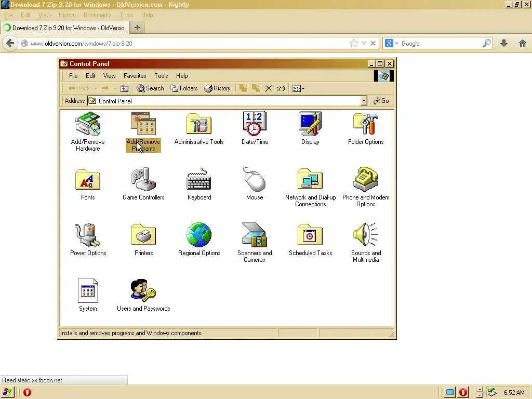Viewport: 532px width, 399px height.
Task: Click the 6:52 AM taskbar clock
Action: tap(514, 393)
